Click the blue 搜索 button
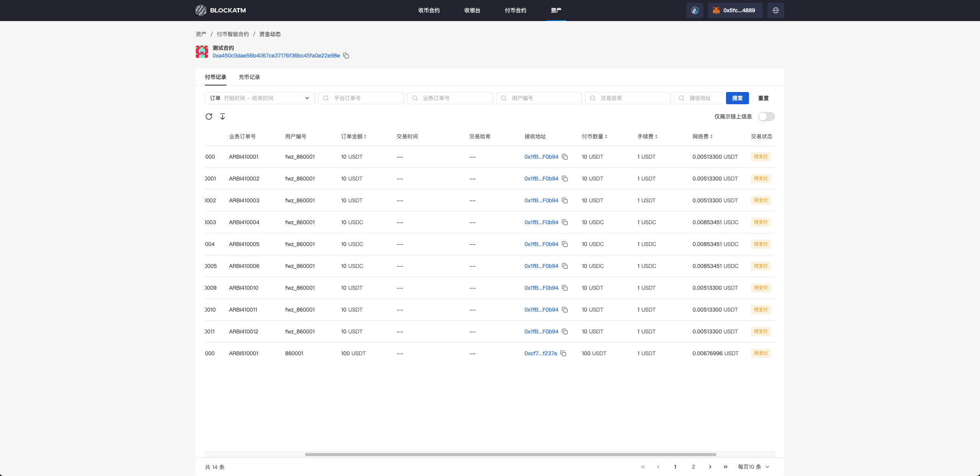The width and height of the screenshot is (980, 476). pyautogui.click(x=737, y=98)
